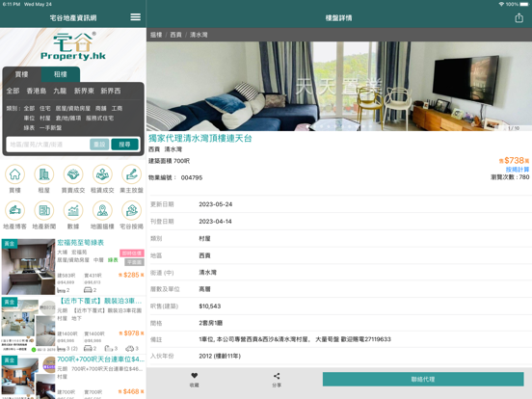Open 買賣成交 handshake icon
Viewport: 532px width, 399px height.
coord(73,174)
